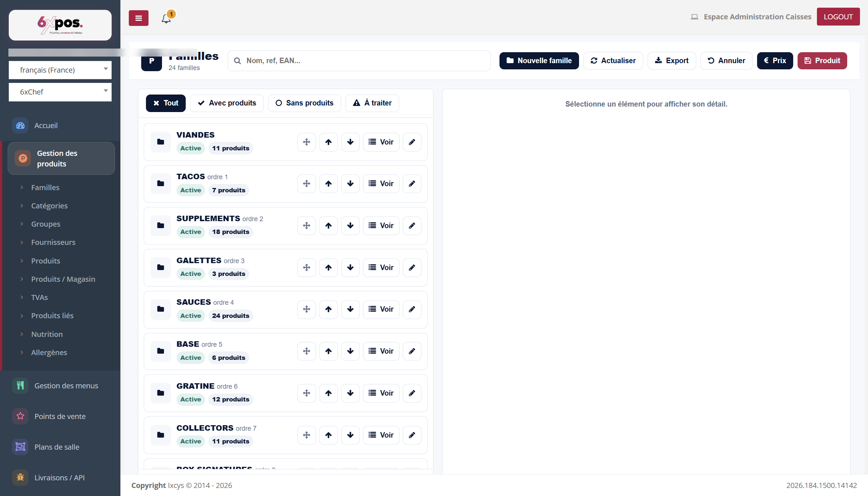Open Familles submenu item
This screenshot has width=868, height=496.
coord(45,188)
